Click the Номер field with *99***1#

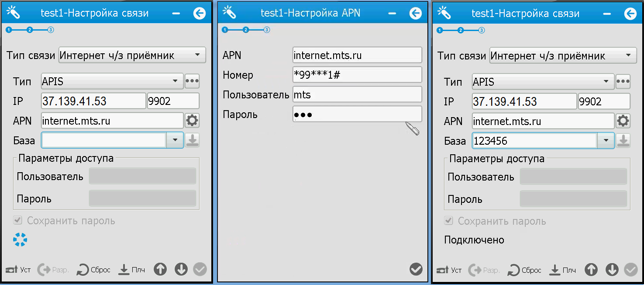tap(357, 75)
